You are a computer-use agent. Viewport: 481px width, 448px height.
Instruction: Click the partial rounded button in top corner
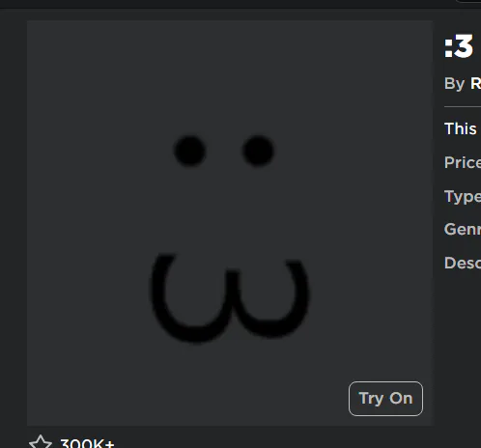point(468,1)
